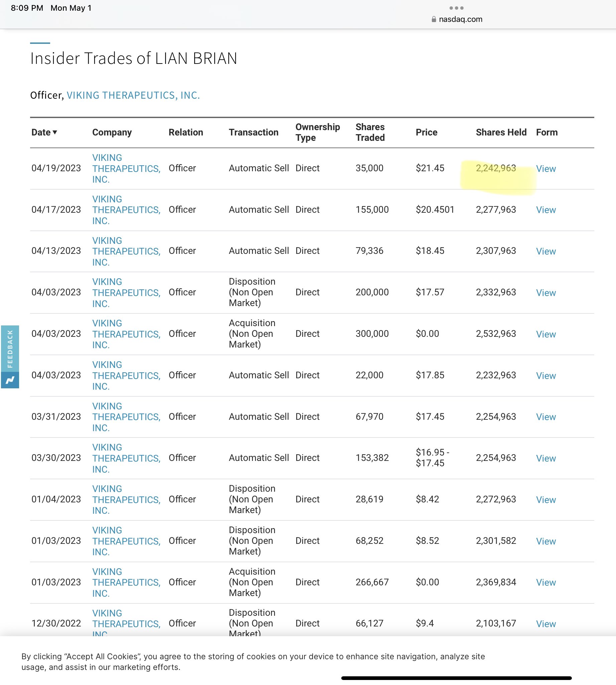Tap the iPad home indicator bar
This screenshot has height=685, width=616.
click(x=456, y=678)
